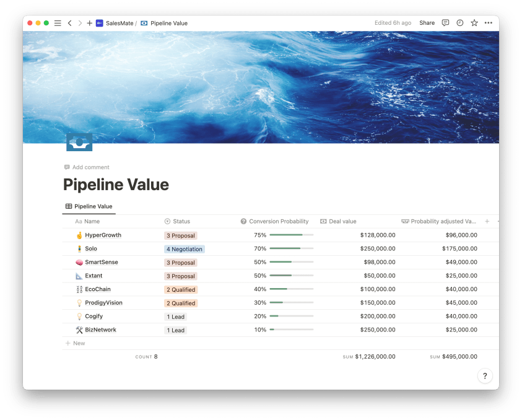Navigate back with the left chevron arrow

(69, 23)
